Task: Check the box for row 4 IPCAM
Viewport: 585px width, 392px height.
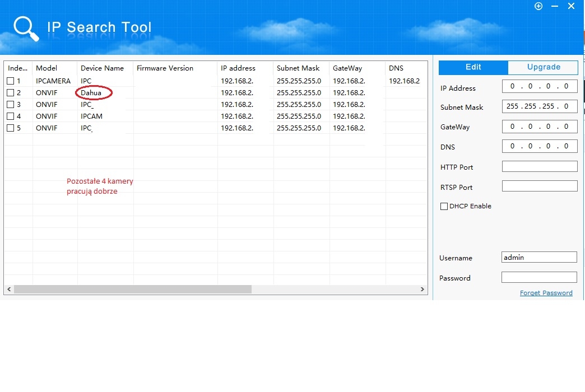Action: (11, 116)
